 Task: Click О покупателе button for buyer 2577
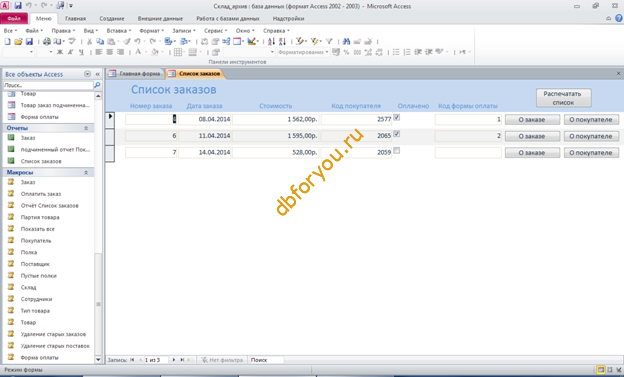tap(591, 119)
